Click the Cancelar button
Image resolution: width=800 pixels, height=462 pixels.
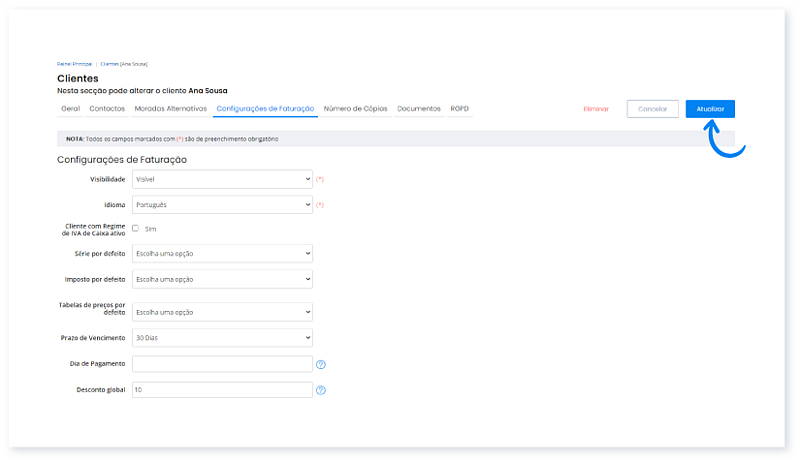coord(652,109)
